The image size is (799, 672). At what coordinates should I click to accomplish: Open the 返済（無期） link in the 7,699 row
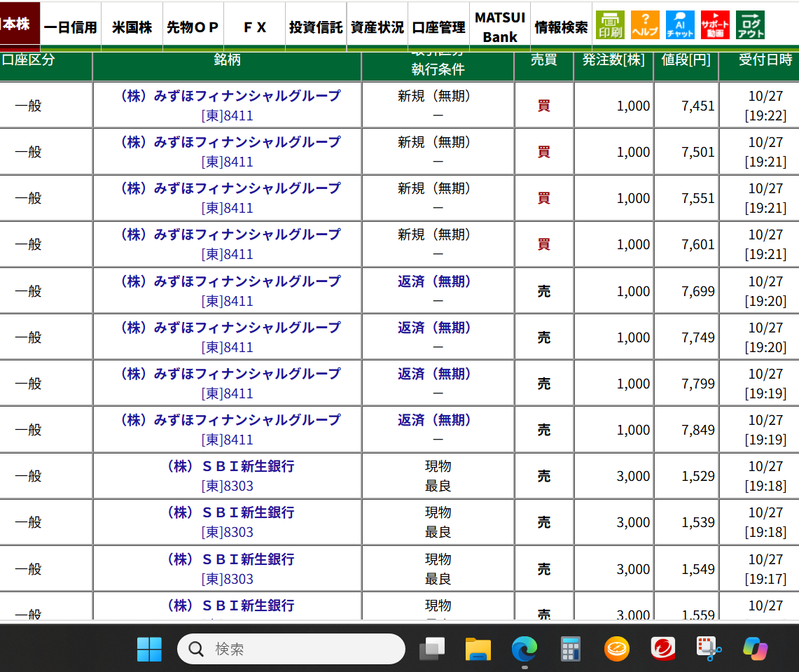[434, 281]
